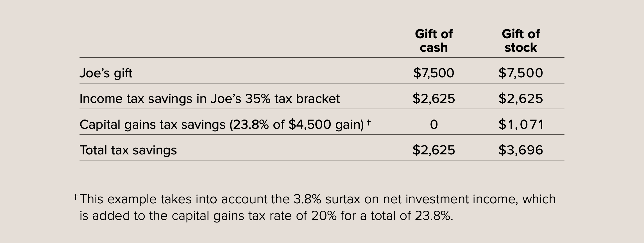Image resolution: width=644 pixels, height=243 pixels.
Task: Click the $1,071 capital gains savings value
Action: click(x=521, y=124)
